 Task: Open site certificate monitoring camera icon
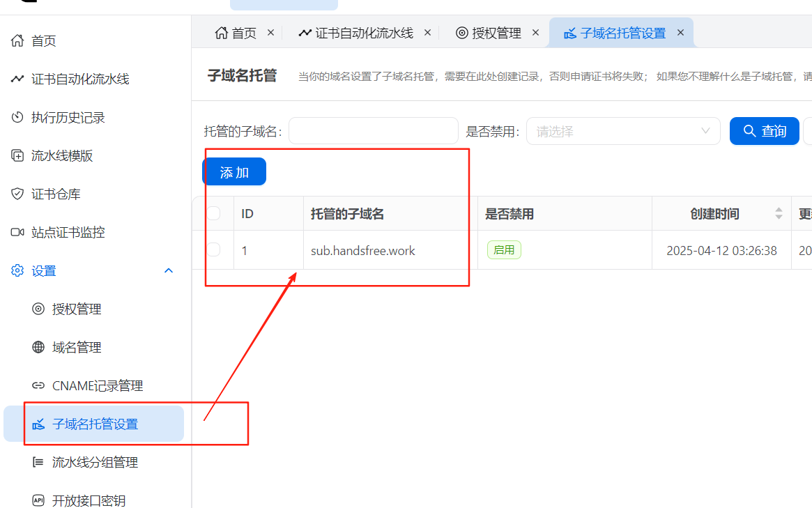coord(17,233)
